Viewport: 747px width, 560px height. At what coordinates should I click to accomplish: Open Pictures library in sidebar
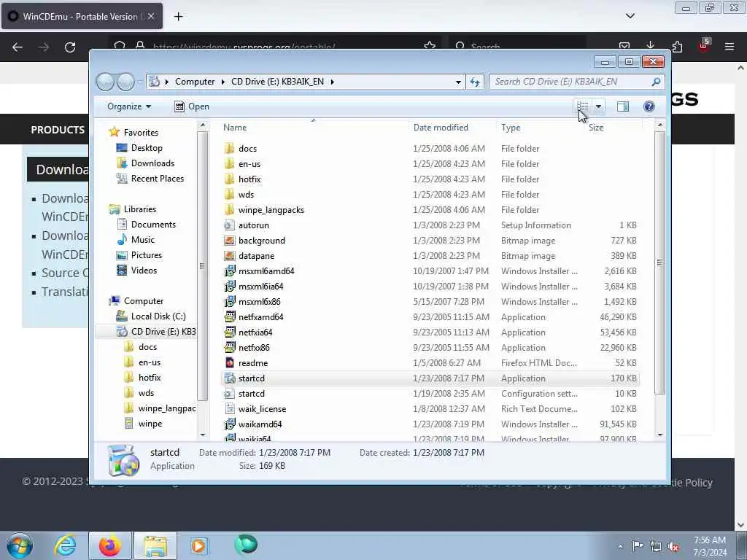[146, 255]
